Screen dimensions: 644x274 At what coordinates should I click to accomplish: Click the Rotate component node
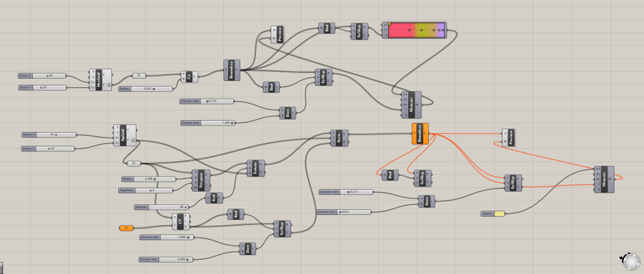pos(256,168)
